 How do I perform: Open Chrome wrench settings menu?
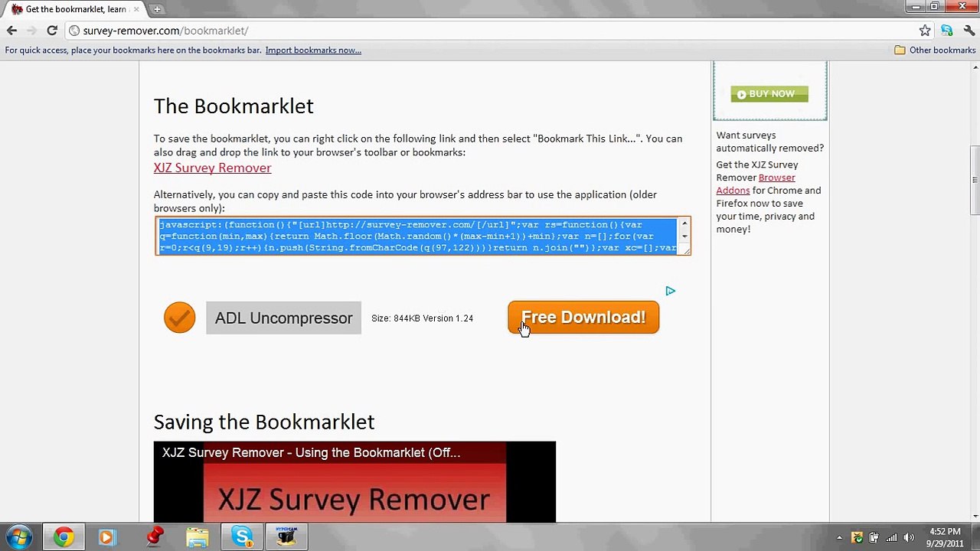click(x=969, y=31)
